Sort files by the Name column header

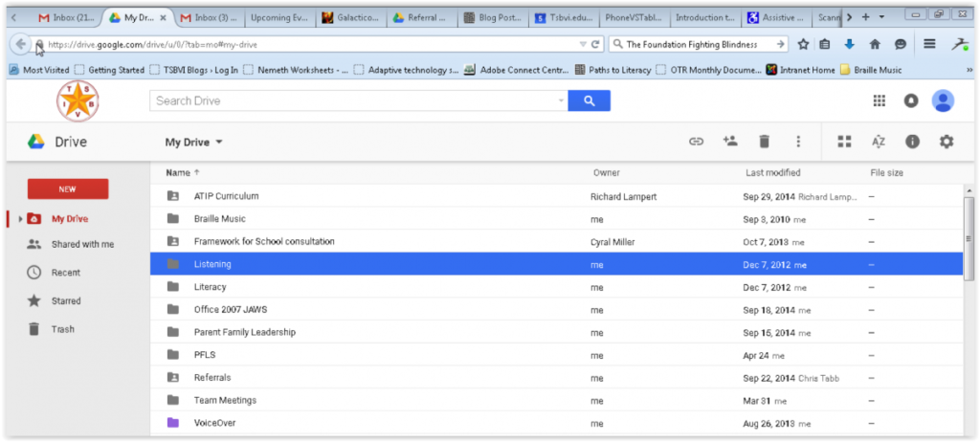(178, 173)
